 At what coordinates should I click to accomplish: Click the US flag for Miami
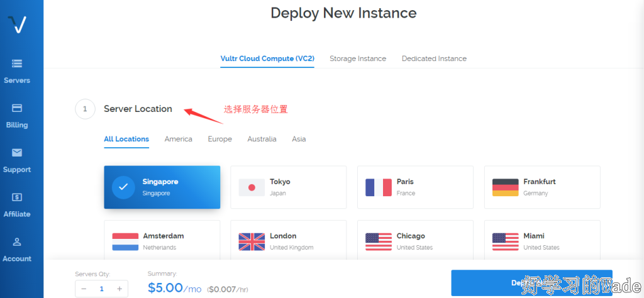pos(506,242)
